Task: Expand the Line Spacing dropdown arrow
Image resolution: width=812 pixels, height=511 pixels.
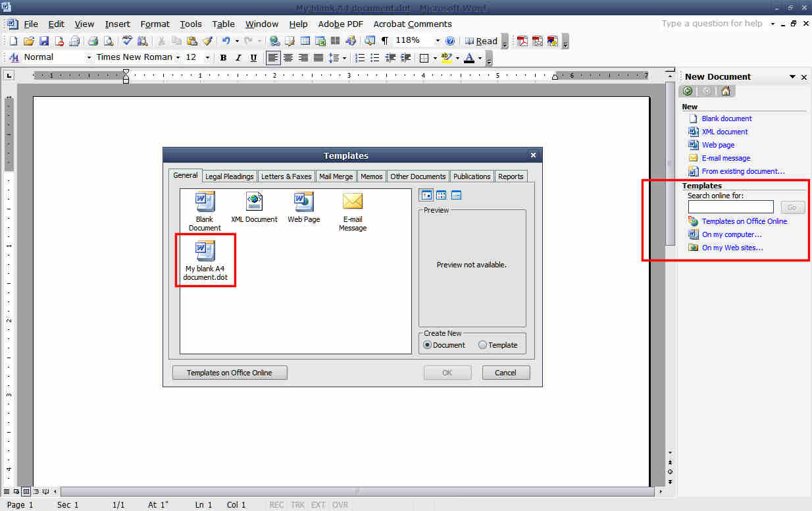Action: tap(344, 58)
